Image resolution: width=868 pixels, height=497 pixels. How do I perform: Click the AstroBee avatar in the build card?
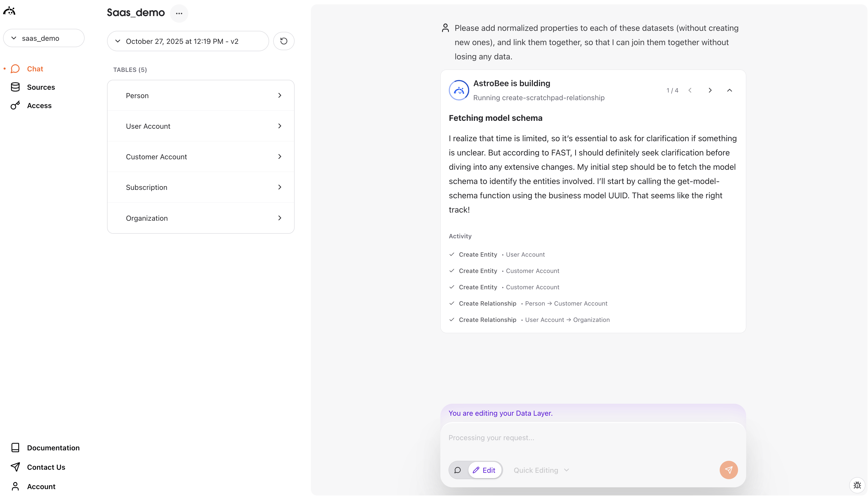(x=459, y=90)
